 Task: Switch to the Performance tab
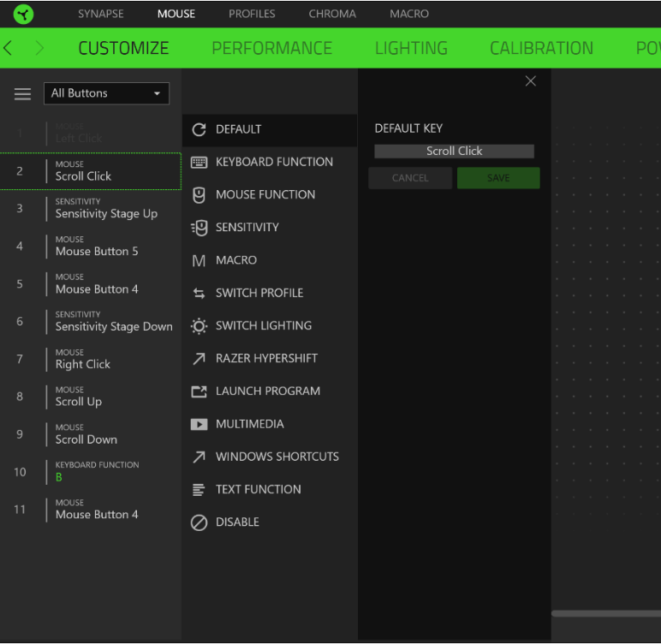pyautogui.click(x=271, y=48)
